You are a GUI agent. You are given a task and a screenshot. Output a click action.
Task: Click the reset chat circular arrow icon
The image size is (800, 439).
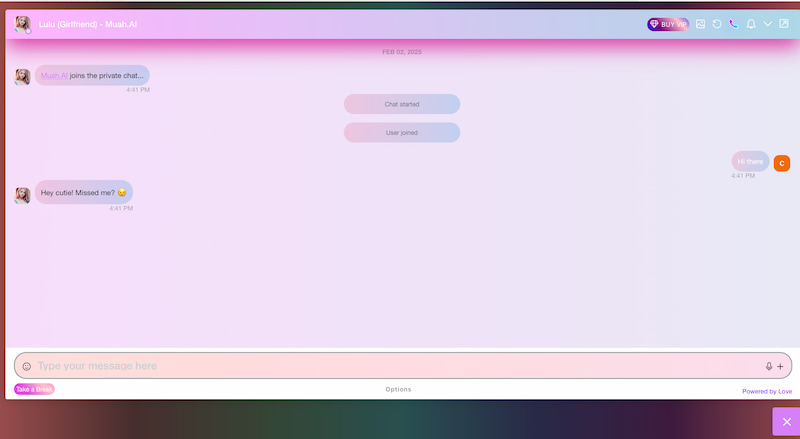pos(717,24)
